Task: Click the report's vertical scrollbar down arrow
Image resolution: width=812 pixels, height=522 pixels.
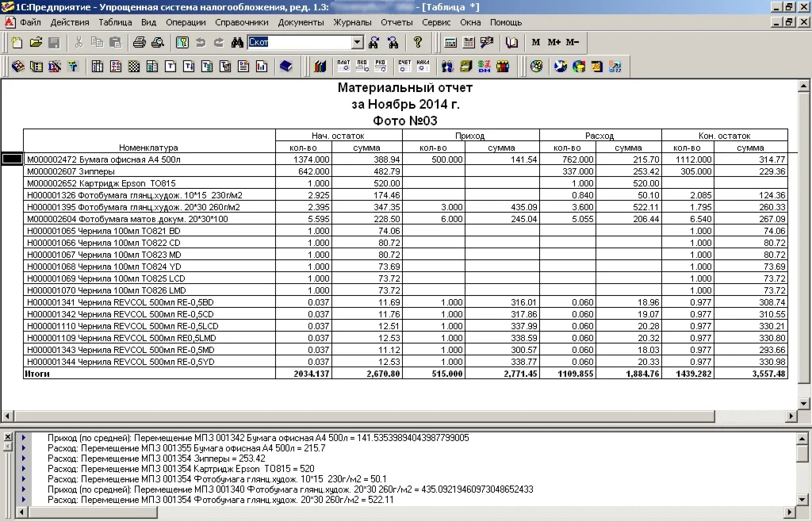Action: (804, 402)
